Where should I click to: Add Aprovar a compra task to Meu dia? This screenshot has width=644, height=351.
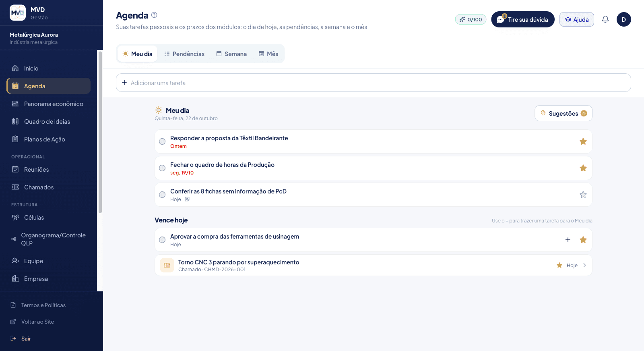click(568, 240)
